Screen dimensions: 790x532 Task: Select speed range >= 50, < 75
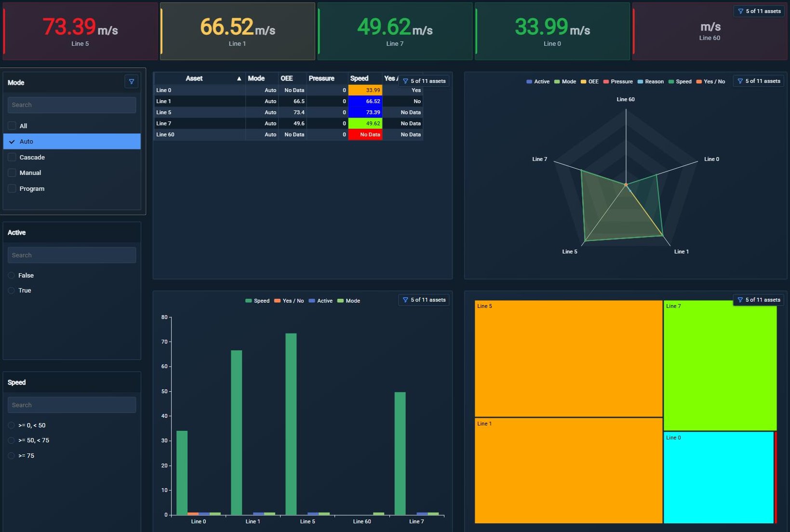[11, 440]
